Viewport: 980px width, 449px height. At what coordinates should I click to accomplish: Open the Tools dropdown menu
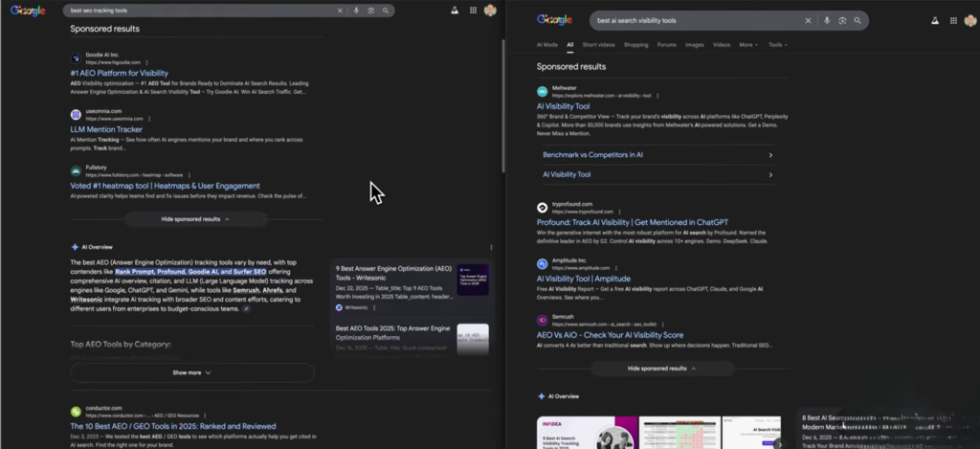tap(777, 44)
